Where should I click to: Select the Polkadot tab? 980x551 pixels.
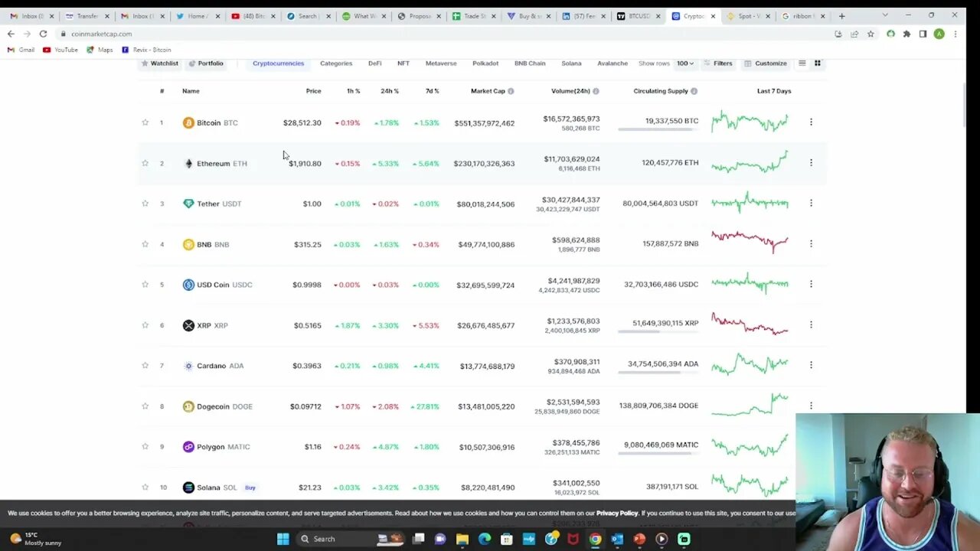485,64
